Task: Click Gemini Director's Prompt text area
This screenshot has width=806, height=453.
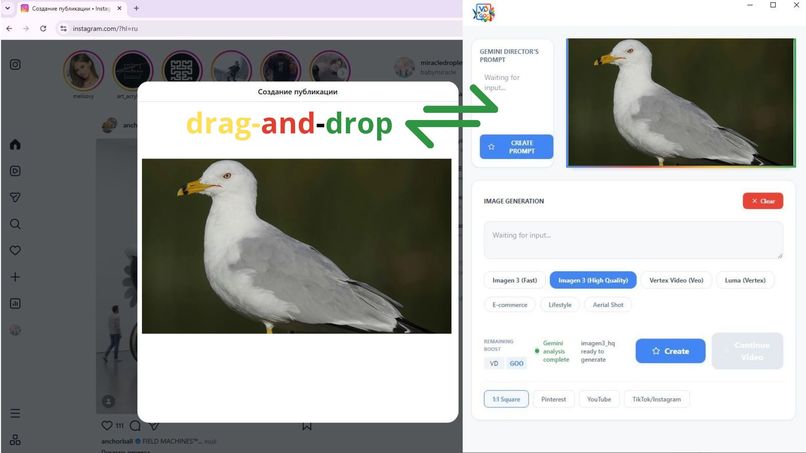Action: pyautogui.click(x=515, y=98)
